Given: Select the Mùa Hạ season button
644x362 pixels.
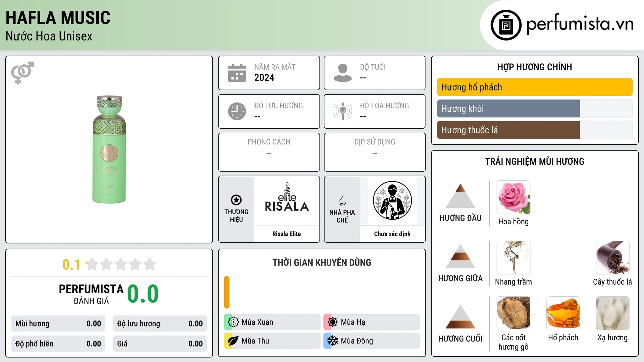Looking at the screenshot, I should pos(372,322).
